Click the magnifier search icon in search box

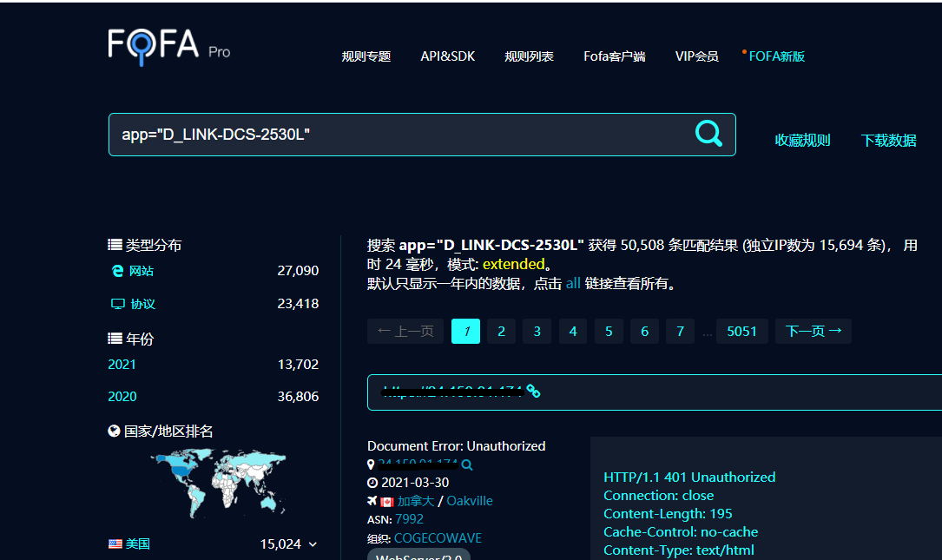(x=708, y=134)
